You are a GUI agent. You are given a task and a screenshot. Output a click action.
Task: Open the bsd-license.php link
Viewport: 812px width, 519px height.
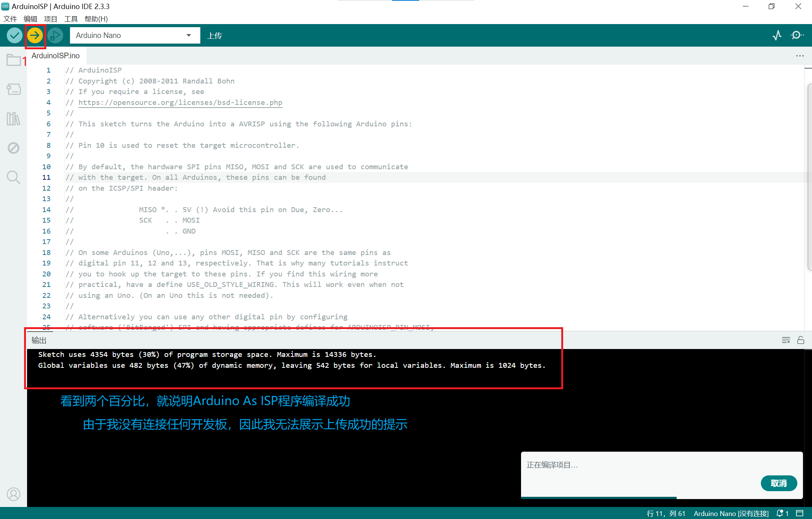tap(180, 102)
